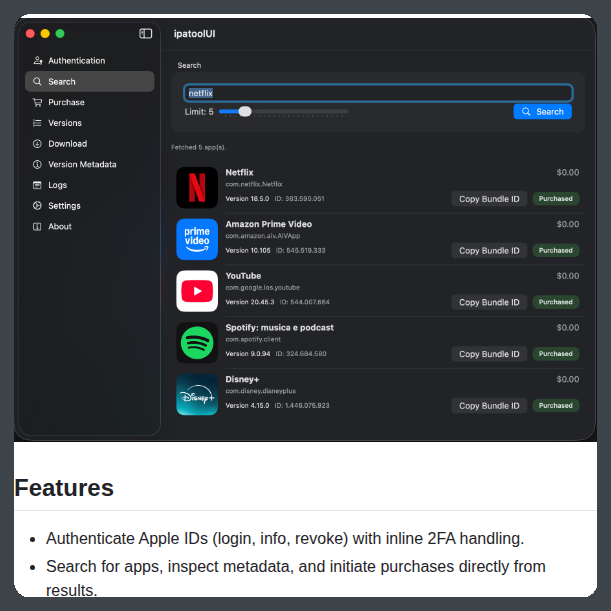
Task: Click the Features heading
Action: pyautogui.click(x=64, y=487)
